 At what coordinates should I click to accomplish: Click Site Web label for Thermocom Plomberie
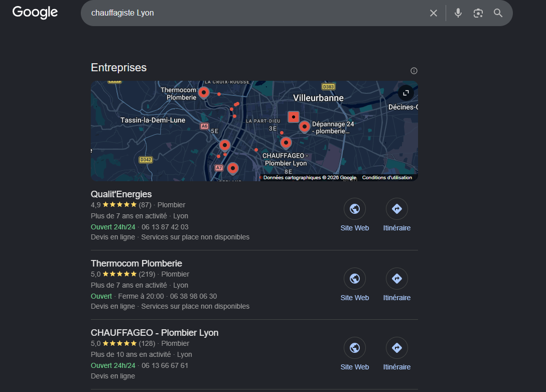tap(354, 298)
